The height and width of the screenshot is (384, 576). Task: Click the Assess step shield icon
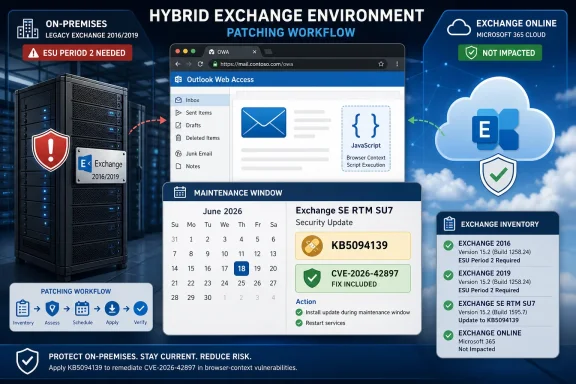[52, 308]
